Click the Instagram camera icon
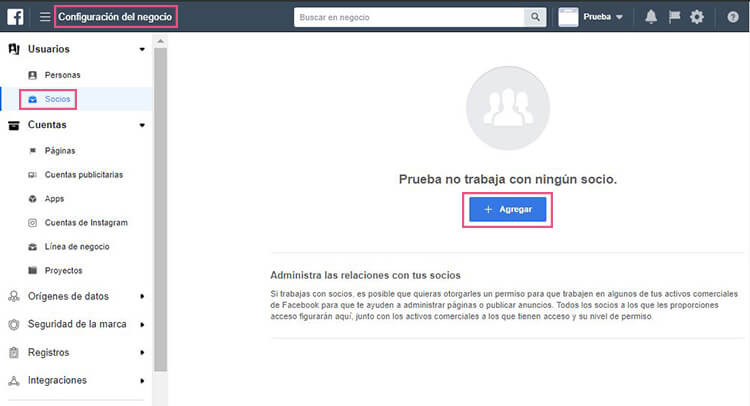 point(33,223)
